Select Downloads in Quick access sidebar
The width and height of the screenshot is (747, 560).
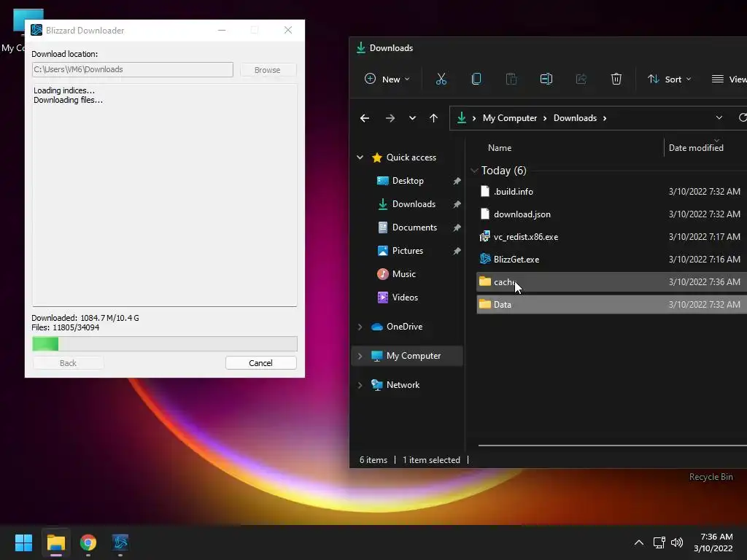414,204
